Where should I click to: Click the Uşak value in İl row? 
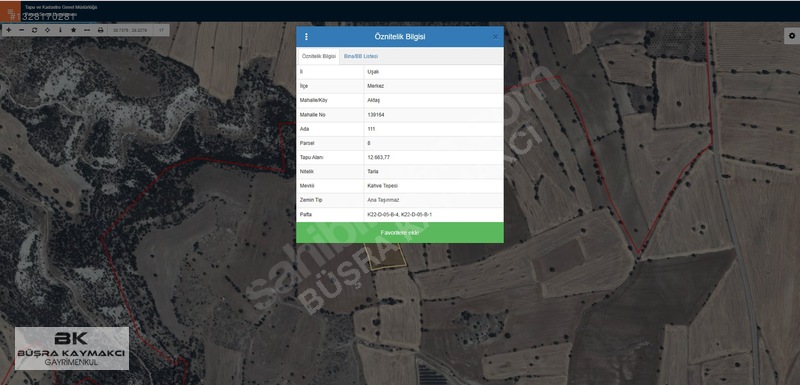pos(373,72)
